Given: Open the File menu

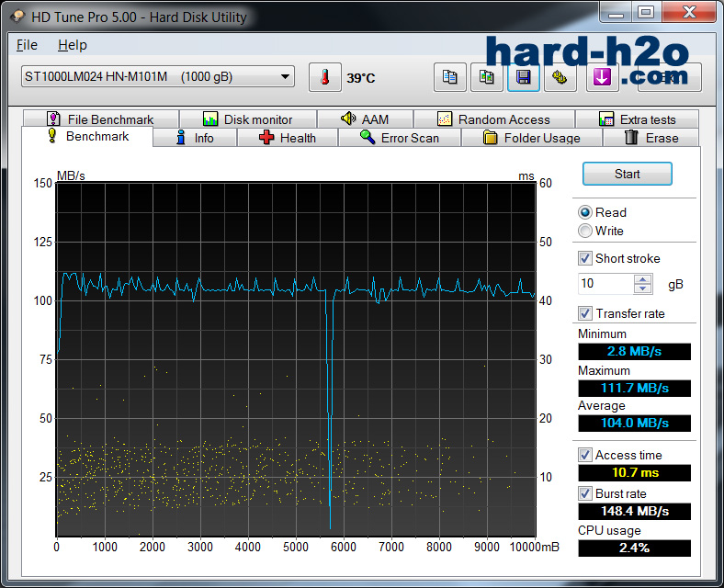Looking at the screenshot, I should point(27,45).
